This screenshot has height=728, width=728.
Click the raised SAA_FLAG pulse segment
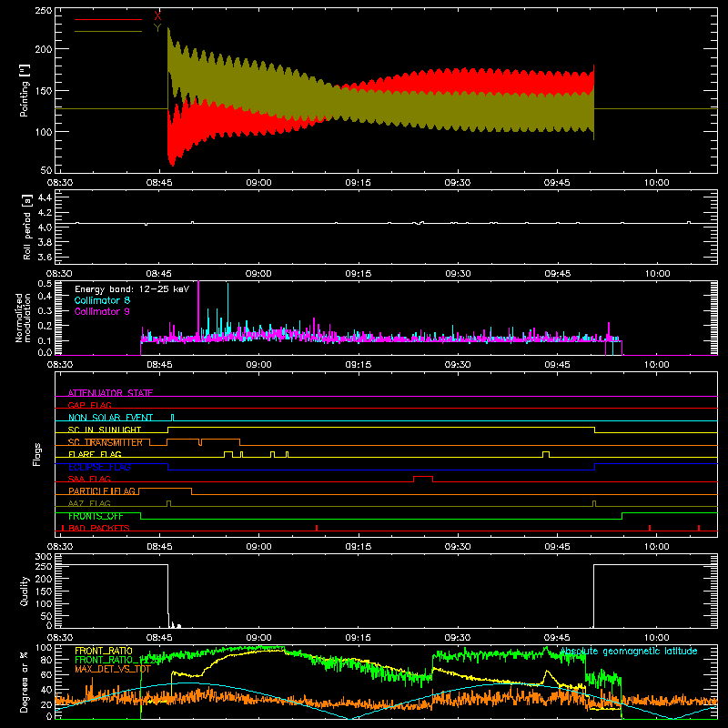point(423,477)
